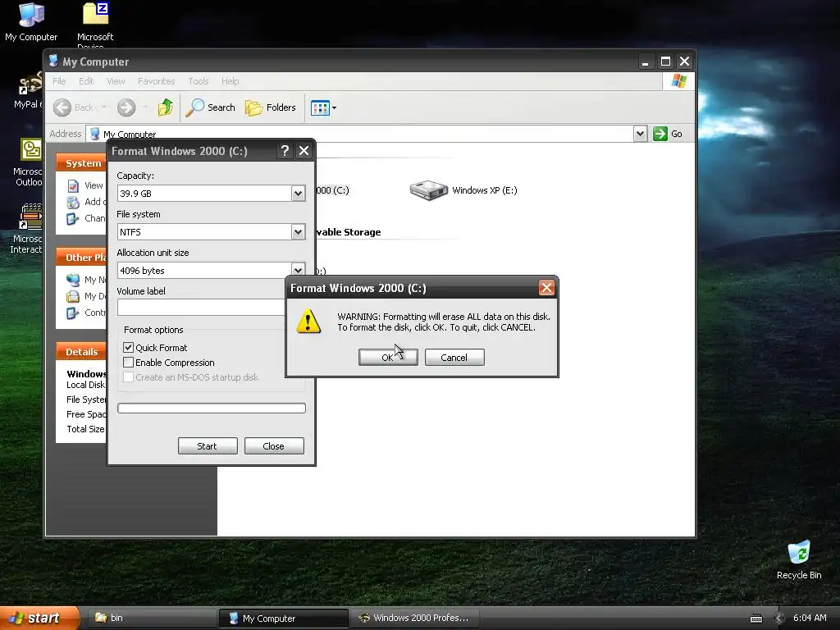Viewport: 840px width, 630px height.
Task: Click the System Tasks panel header
Action: (x=81, y=163)
